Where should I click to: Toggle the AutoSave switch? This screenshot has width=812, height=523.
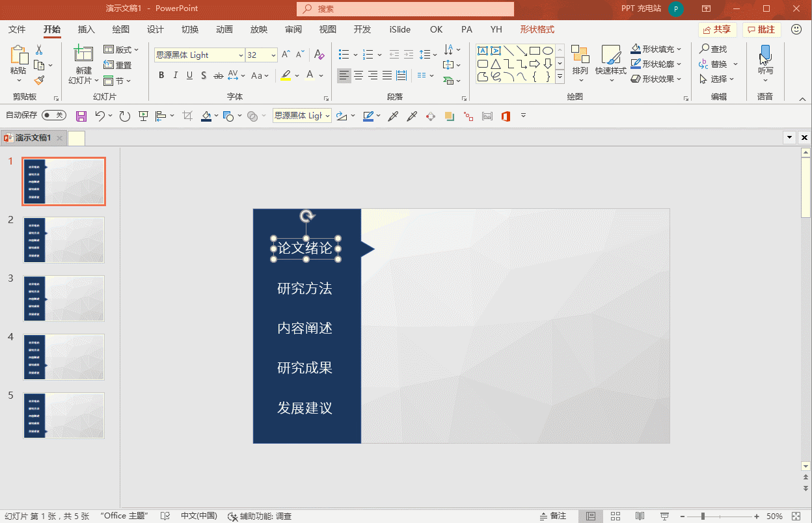pyautogui.click(x=53, y=116)
